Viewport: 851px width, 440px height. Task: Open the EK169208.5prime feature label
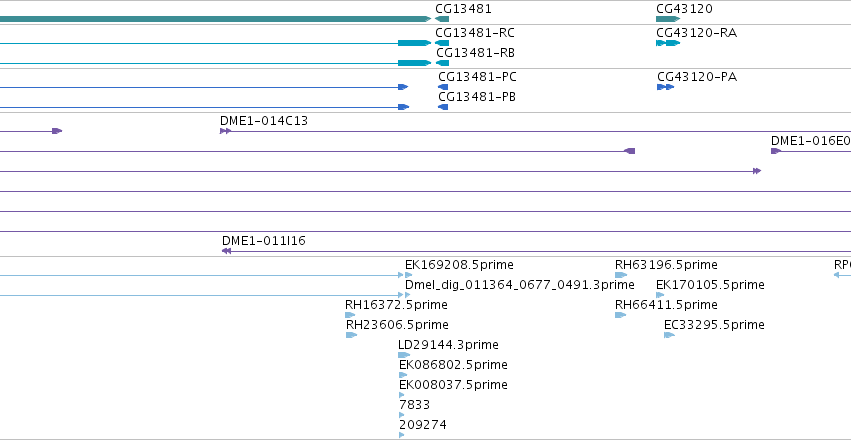(459, 265)
